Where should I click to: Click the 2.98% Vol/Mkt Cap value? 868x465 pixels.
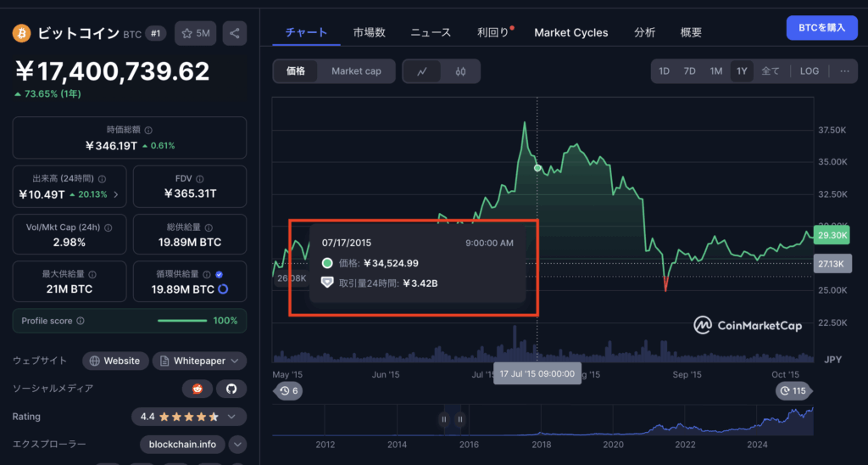[x=70, y=242]
